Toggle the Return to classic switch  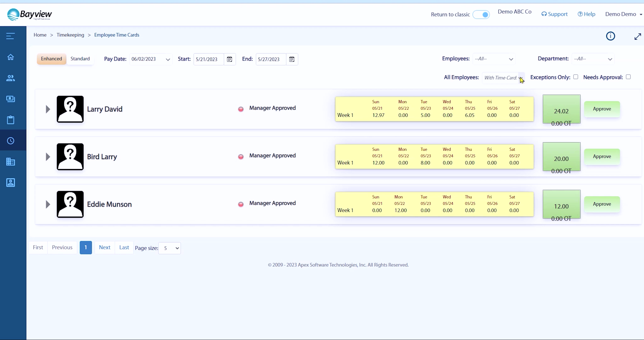tap(481, 14)
